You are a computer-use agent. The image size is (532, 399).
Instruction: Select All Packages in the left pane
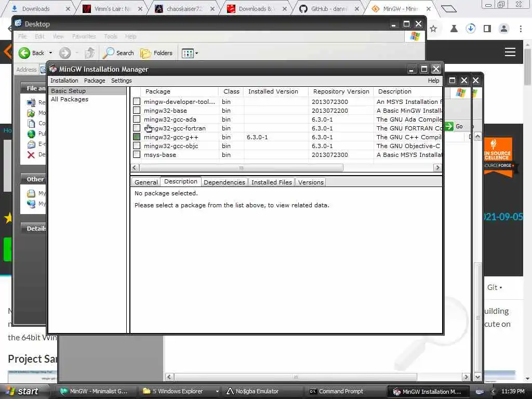[70, 99]
